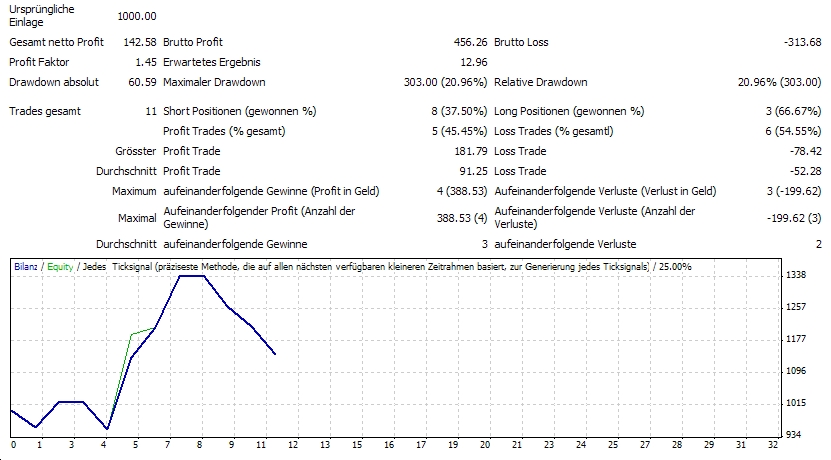Select consecutive wins value 4 (388.53)
This screenshot has height=460, width=831.
(462, 191)
